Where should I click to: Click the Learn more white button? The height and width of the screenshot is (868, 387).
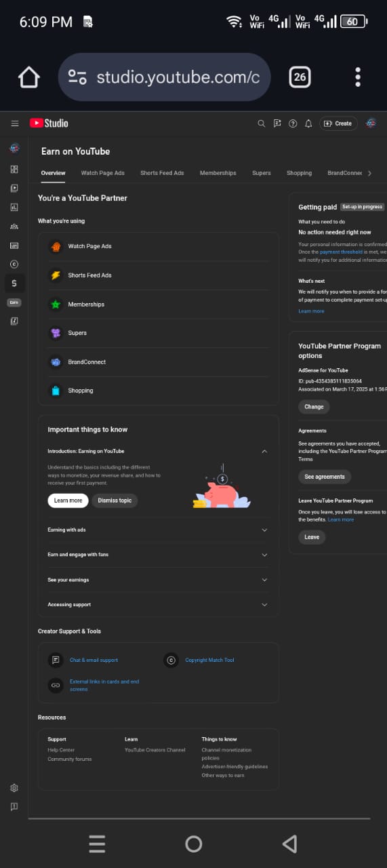[68, 500]
